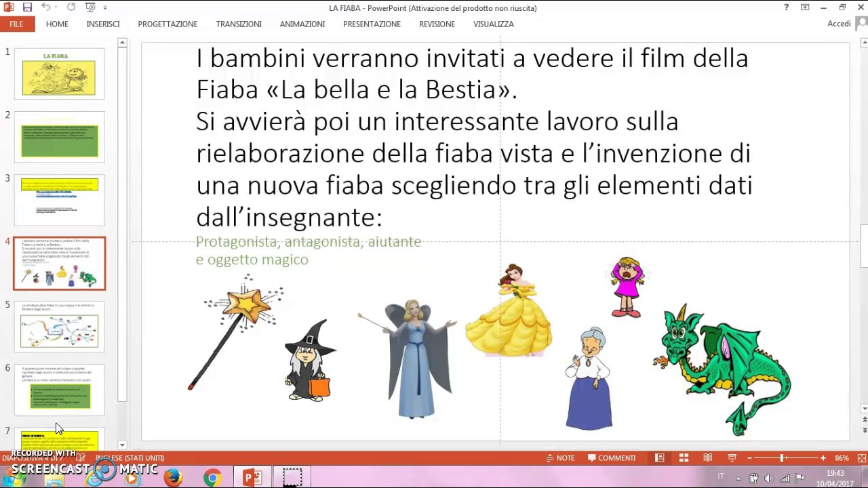The width and height of the screenshot is (868, 488).
Task: Click zoom in plus button
Action: [x=823, y=458]
